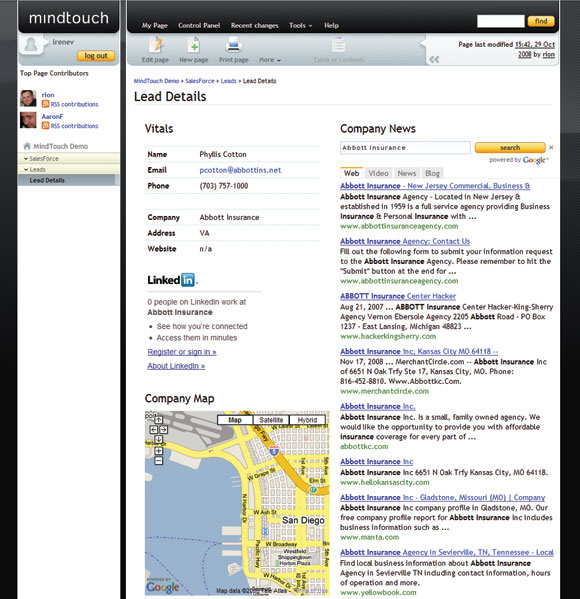
Task: Click the irenev user avatar icon
Action: (x=31, y=45)
